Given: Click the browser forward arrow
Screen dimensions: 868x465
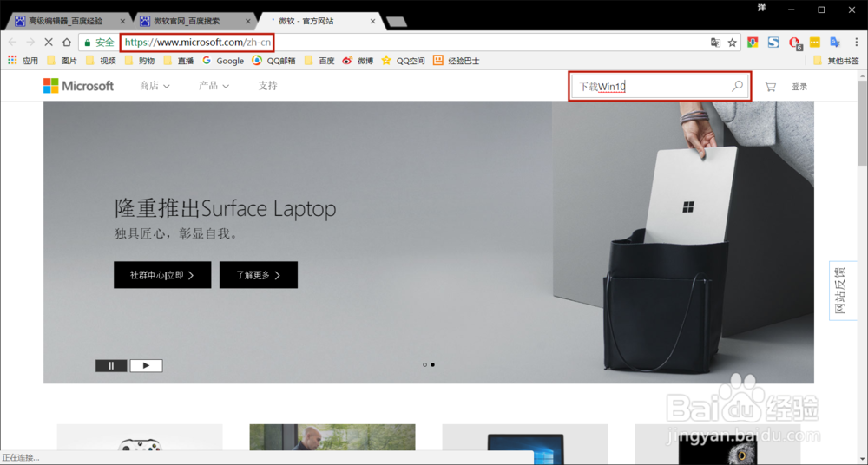Looking at the screenshot, I should point(30,42).
